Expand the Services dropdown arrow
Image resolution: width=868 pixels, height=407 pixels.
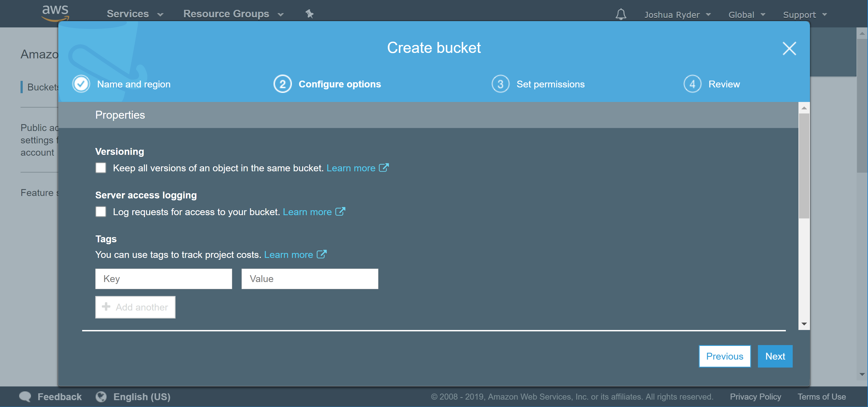[160, 15]
